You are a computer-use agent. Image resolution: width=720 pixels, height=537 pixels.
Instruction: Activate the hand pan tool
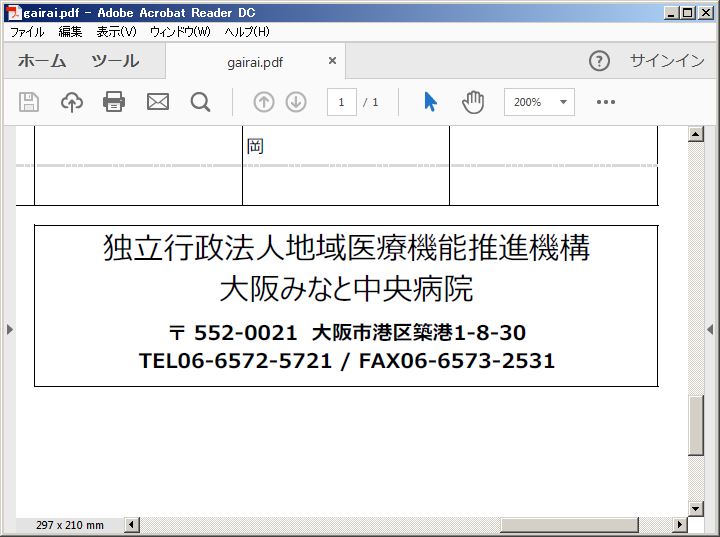pyautogui.click(x=473, y=102)
